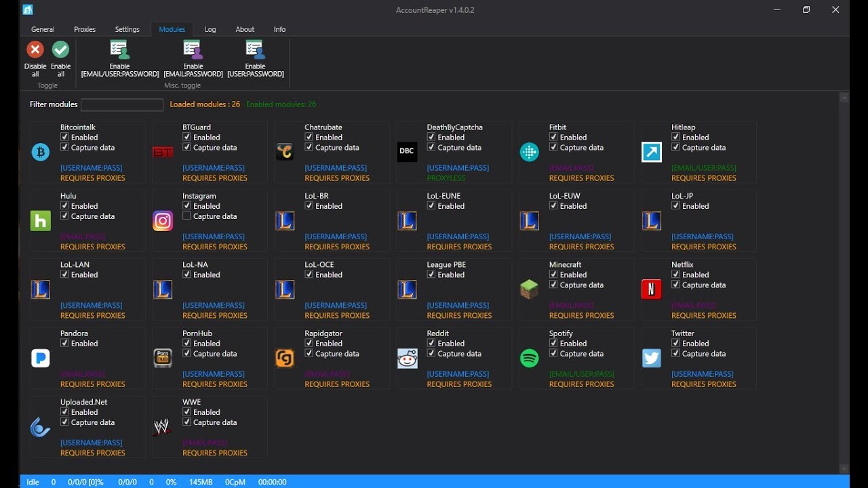Click the Rapidgator module icon
868x488 pixels.
285,358
